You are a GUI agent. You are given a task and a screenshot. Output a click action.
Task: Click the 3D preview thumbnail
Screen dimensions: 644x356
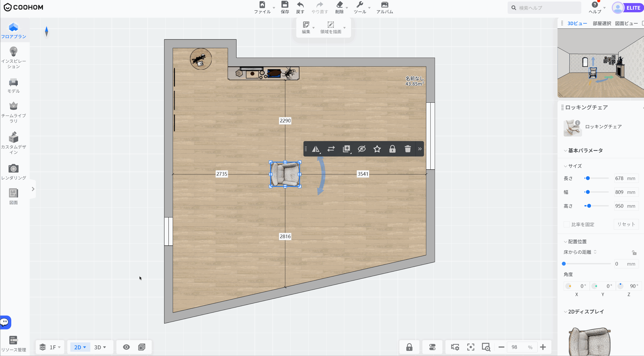tap(601, 63)
